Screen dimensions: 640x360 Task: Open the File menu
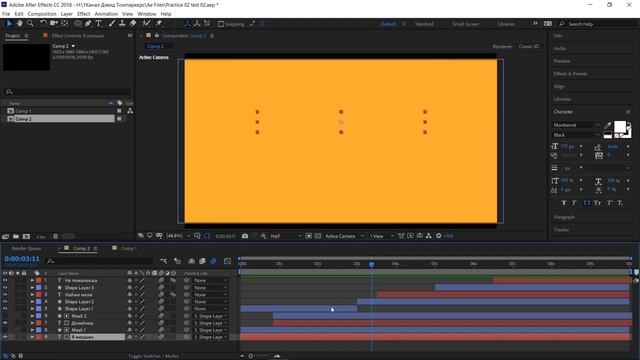[x=6, y=14]
